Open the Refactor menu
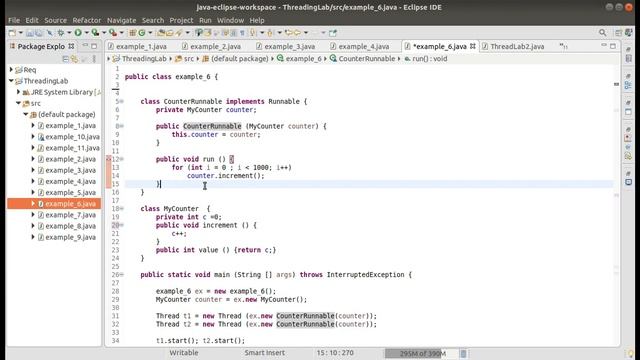Image resolution: width=640 pixels, height=360 pixels. [x=87, y=20]
